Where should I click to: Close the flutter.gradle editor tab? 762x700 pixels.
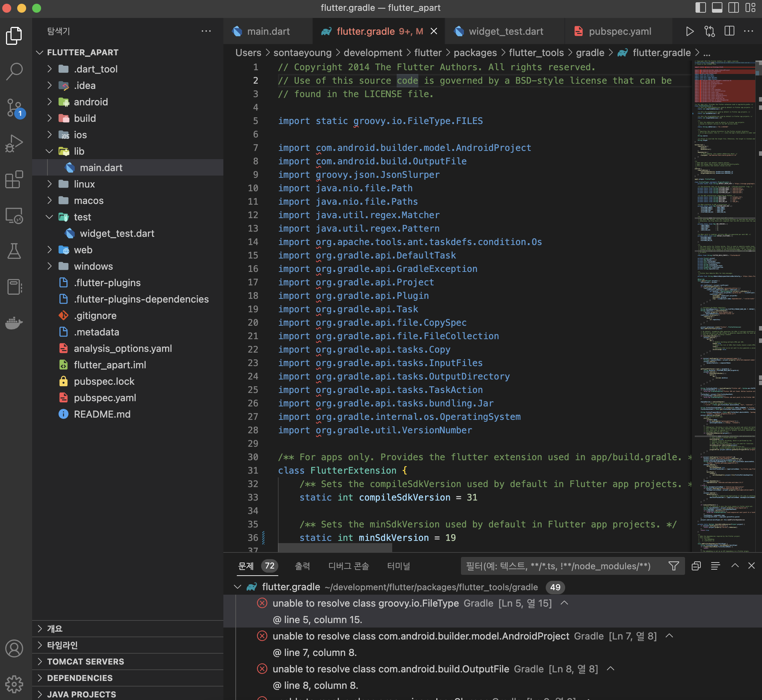click(x=434, y=31)
